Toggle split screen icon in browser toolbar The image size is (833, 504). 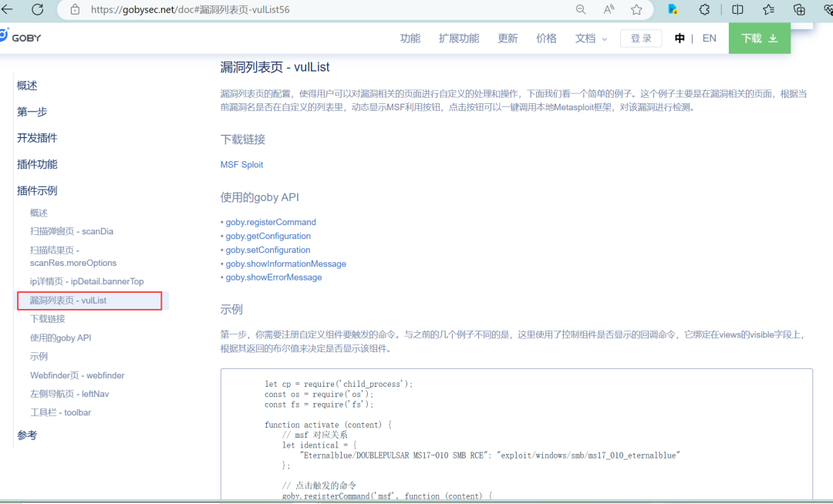(737, 9)
